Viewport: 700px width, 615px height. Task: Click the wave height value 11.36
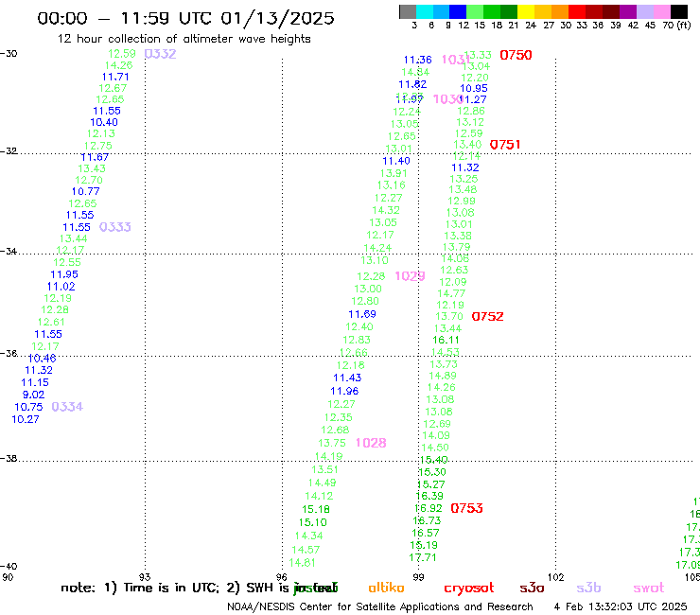click(418, 60)
